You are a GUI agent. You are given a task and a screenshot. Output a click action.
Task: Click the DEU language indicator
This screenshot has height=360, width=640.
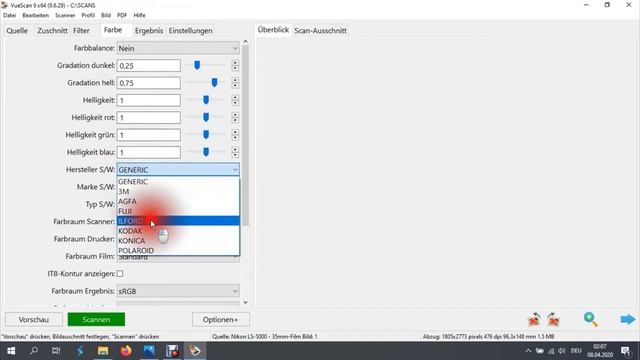click(576, 351)
